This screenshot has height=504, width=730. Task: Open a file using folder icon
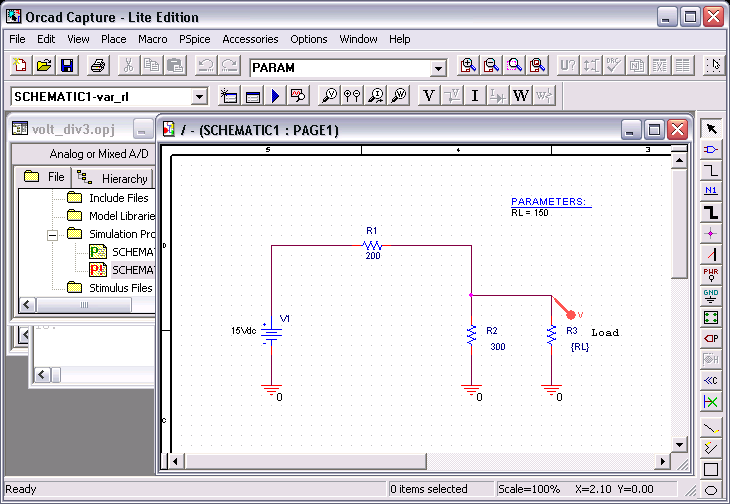[x=44, y=66]
